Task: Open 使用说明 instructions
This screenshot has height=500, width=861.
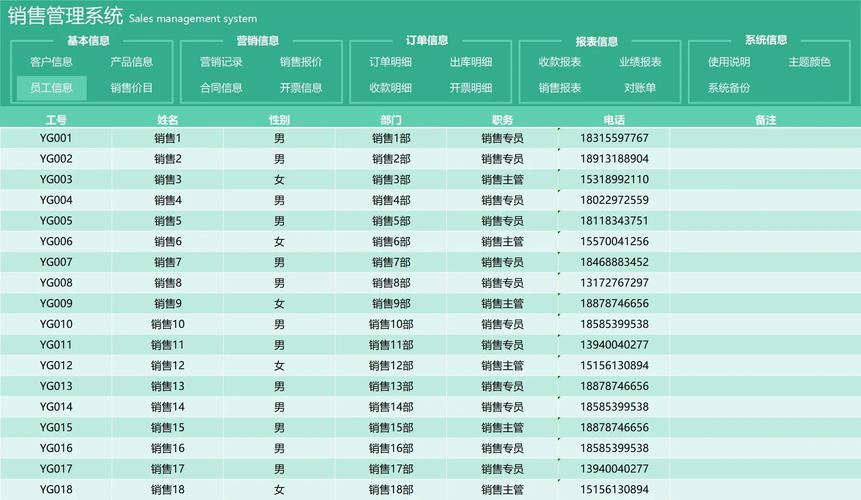Action: [729, 62]
